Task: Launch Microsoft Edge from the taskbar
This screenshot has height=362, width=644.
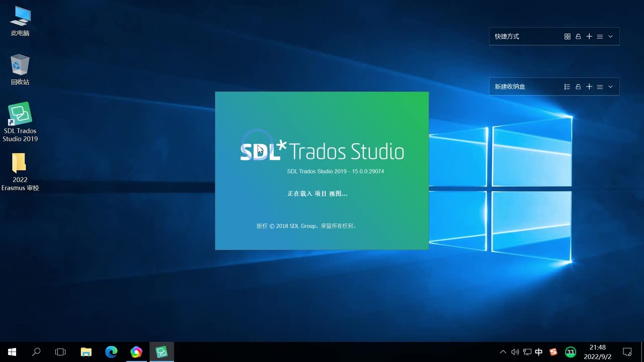Action: (111, 352)
